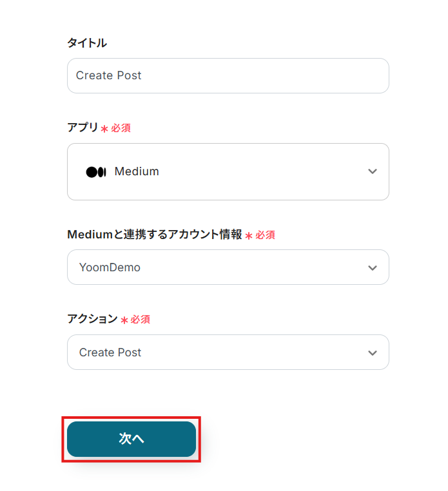
Task: Open the YoomDemo account dropdown arrow
Action: pyautogui.click(x=372, y=267)
